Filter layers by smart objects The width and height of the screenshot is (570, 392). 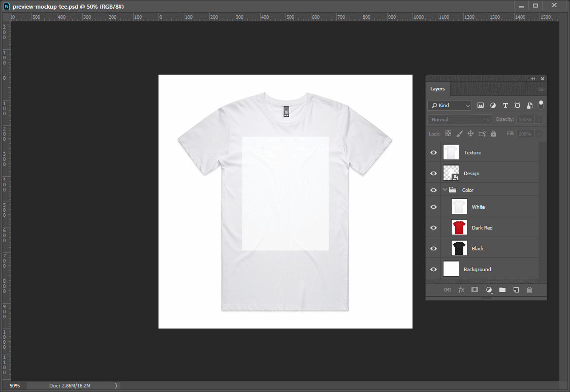[x=529, y=105]
